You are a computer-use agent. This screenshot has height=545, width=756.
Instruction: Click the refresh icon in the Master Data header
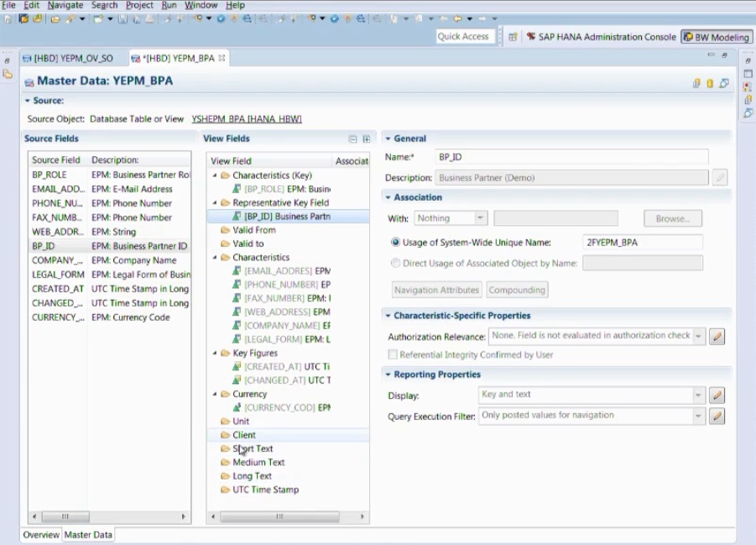[723, 85]
